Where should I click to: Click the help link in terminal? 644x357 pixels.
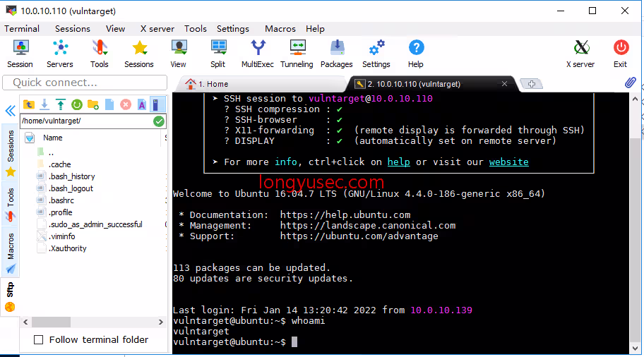point(399,162)
